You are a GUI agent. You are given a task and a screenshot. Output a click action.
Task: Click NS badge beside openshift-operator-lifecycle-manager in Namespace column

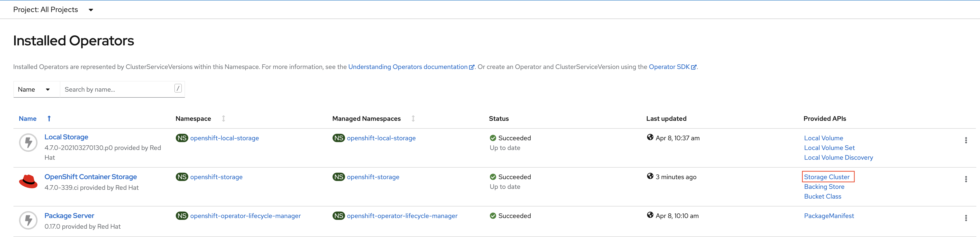click(x=182, y=216)
